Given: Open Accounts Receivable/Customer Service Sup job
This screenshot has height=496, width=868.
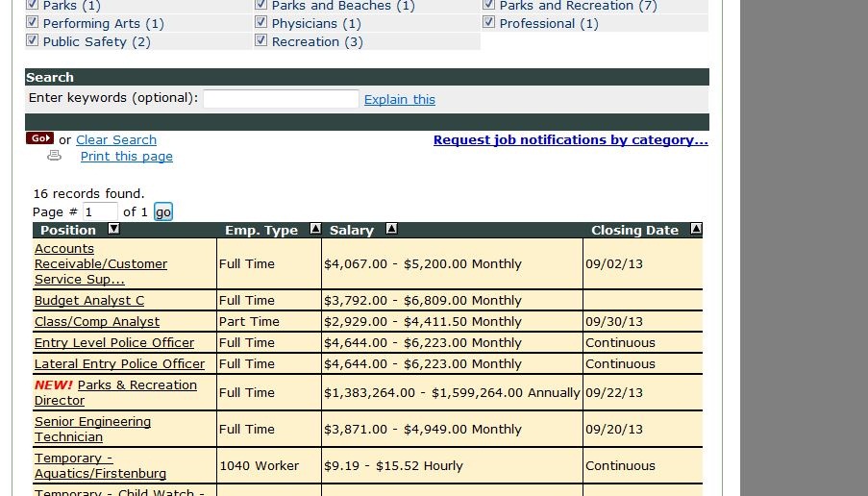Looking at the screenshot, I should [101, 264].
